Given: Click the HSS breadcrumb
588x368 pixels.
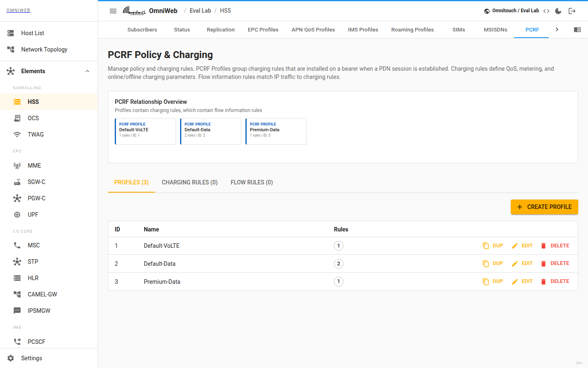Looking at the screenshot, I should (x=225, y=11).
